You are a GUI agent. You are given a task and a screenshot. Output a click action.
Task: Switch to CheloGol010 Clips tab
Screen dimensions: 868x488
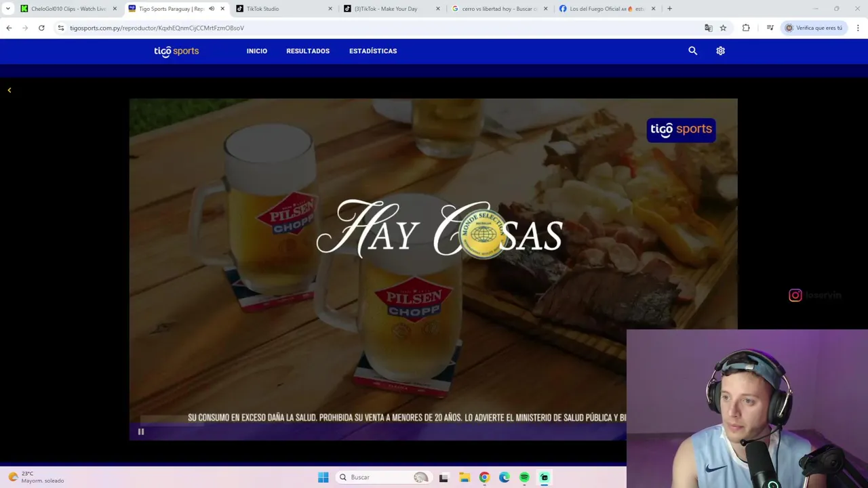click(68, 9)
